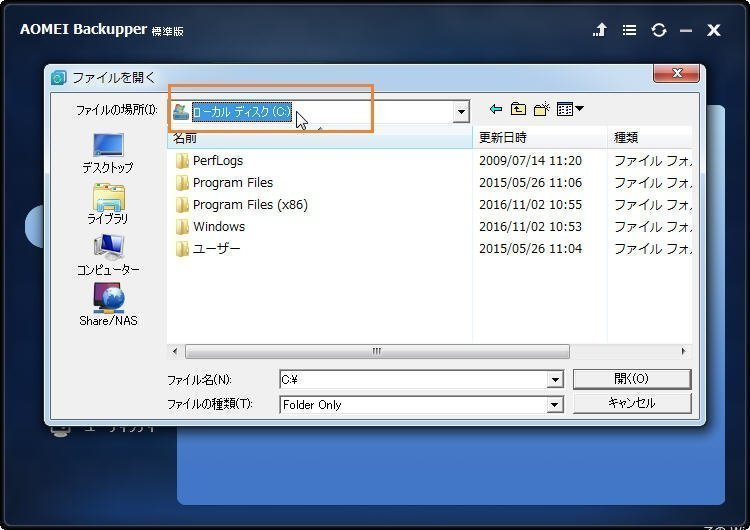Click the 2016/11/02 10:53 date cell
Viewport: 750px width, 530px height.
coord(530,227)
